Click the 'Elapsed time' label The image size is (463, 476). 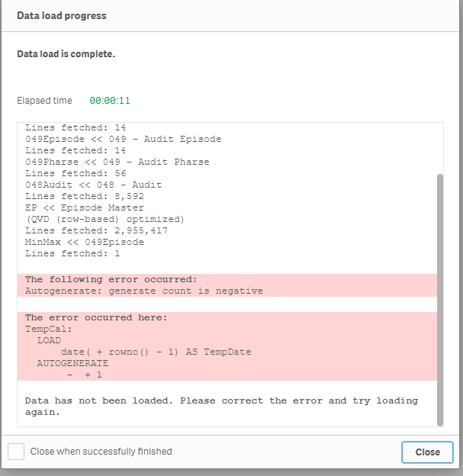pos(44,101)
